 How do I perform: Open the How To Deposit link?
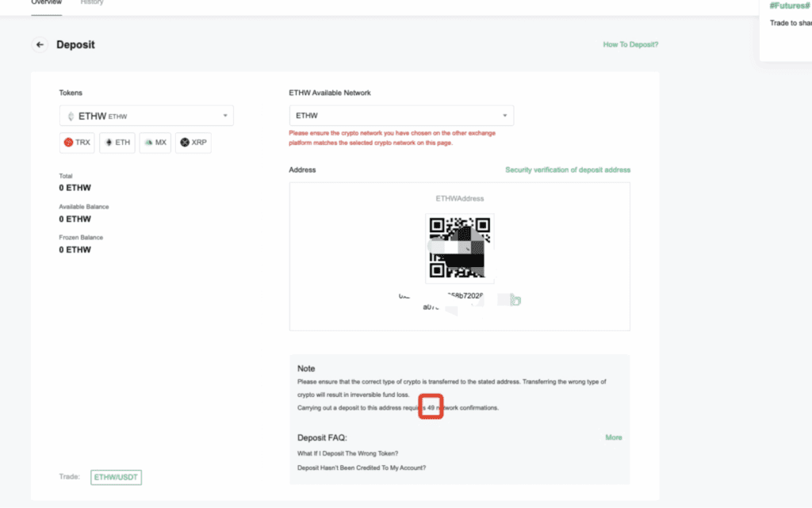point(630,45)
